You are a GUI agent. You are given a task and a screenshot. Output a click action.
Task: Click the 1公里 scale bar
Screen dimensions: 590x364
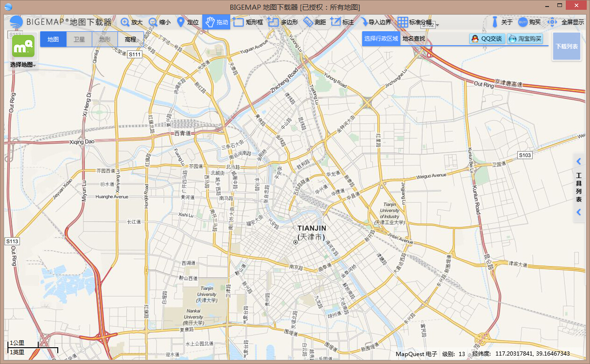[23, 343]
